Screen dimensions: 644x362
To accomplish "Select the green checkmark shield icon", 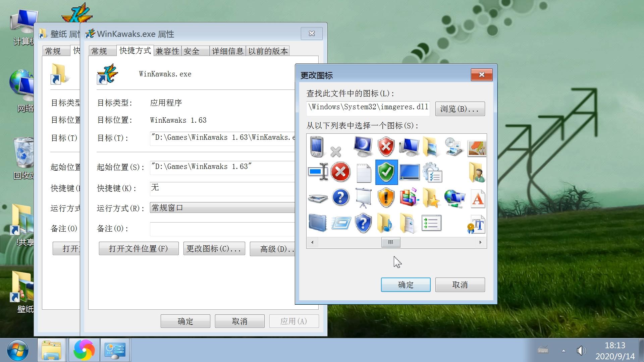I will (x=386, y=172).
